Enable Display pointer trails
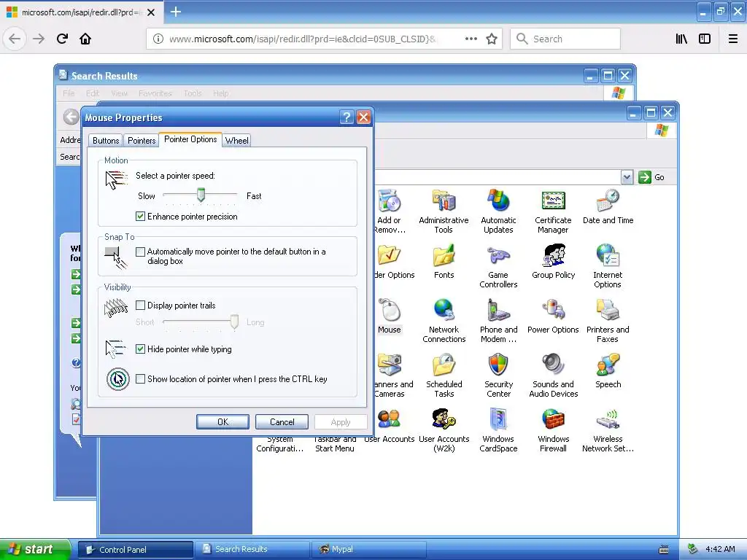The width and height of the screenshot is (747, 560). (140, 306)
